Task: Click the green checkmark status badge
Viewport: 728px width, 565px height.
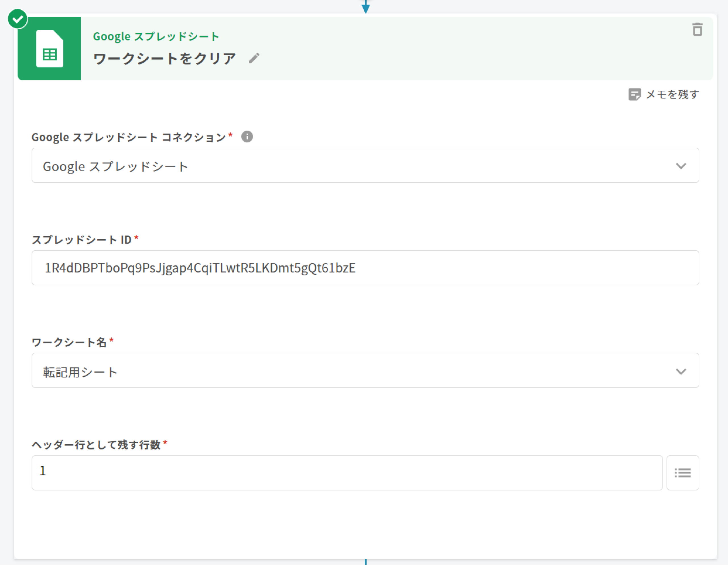Action: point(18,19)
